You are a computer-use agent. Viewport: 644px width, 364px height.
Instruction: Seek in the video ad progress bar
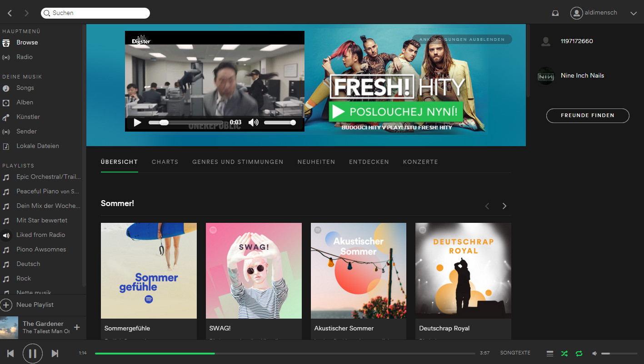click(x=186, y=123)
